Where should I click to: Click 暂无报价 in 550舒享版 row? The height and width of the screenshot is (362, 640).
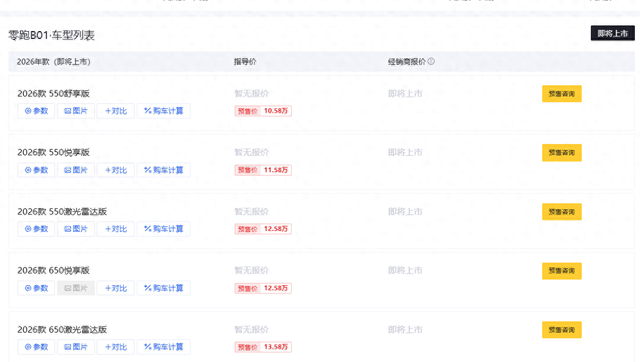251,93
